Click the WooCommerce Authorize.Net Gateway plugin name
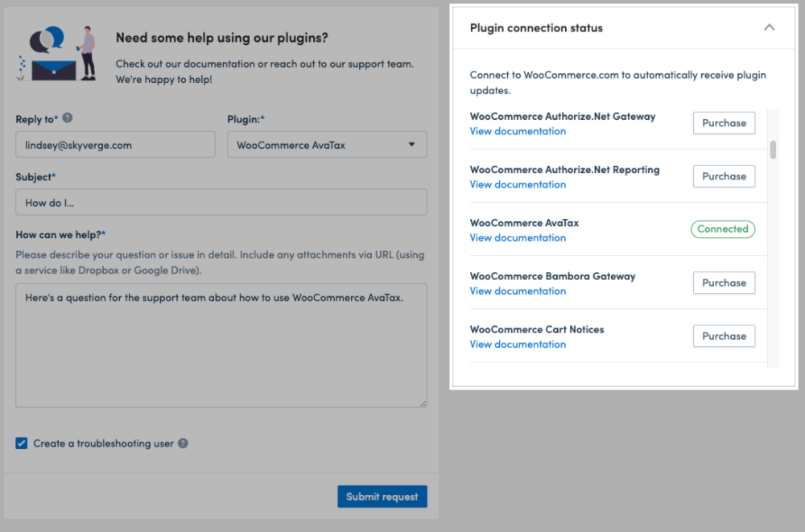Viewport: 805px width, 532px height. (x=562, y=117)
